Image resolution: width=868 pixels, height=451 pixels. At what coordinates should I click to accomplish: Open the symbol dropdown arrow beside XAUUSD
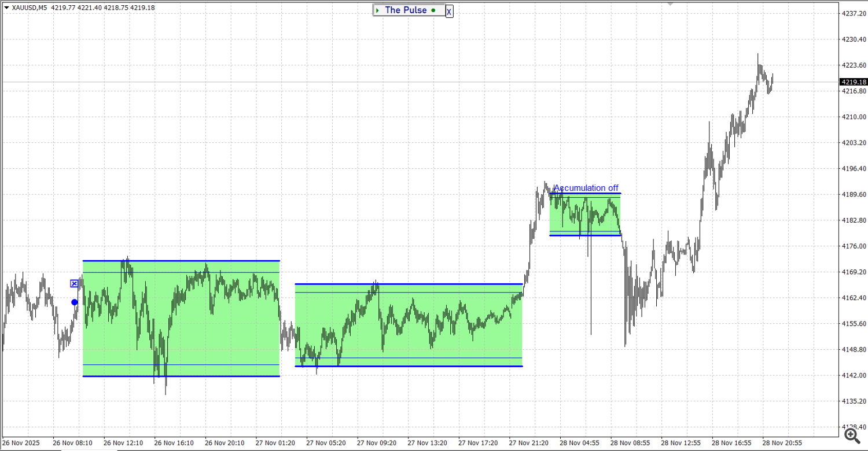5,9
